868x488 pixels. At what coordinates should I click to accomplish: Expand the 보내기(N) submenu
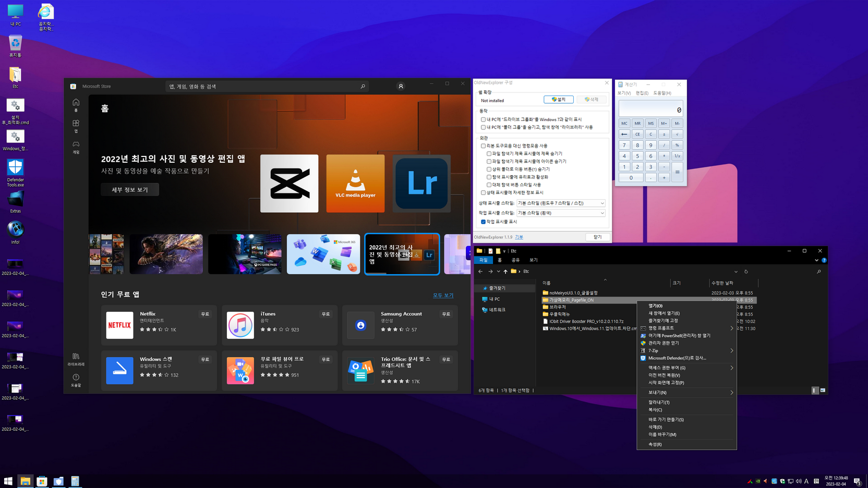[x=686, y=393]
